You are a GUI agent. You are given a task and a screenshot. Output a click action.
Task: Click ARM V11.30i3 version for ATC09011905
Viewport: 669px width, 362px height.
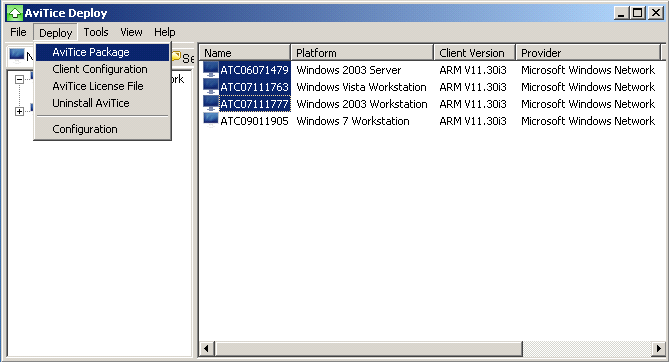473,121
